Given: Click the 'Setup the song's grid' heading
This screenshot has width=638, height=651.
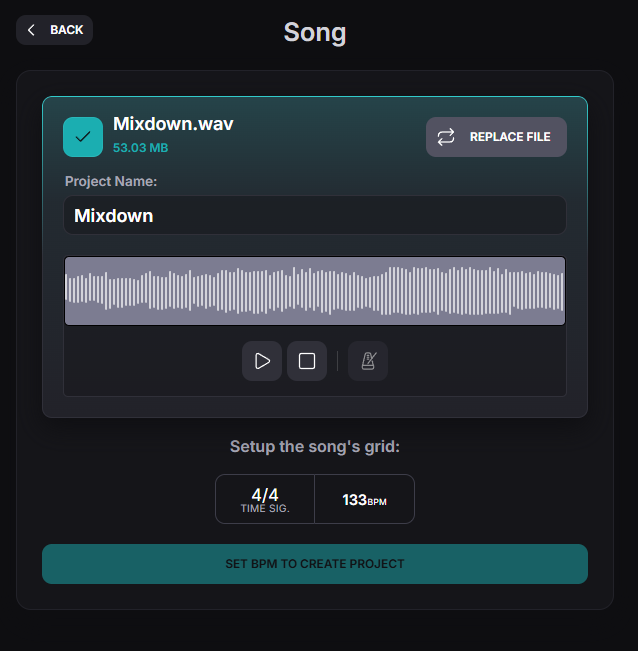Looking at the screenshot, I should tap(315, 446).
